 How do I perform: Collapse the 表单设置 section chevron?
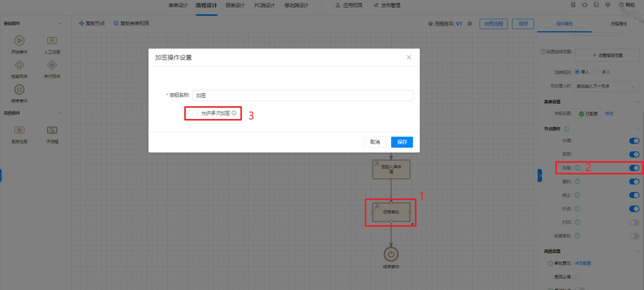pyautogui.click(x=637, y=102)
